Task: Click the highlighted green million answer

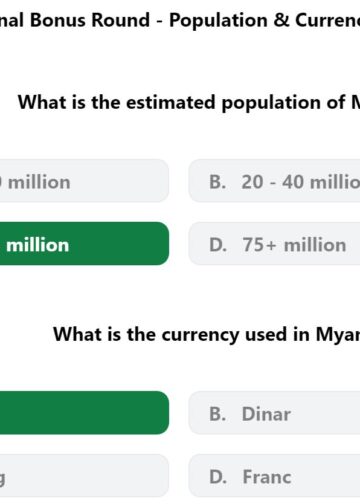Action: 84,244
